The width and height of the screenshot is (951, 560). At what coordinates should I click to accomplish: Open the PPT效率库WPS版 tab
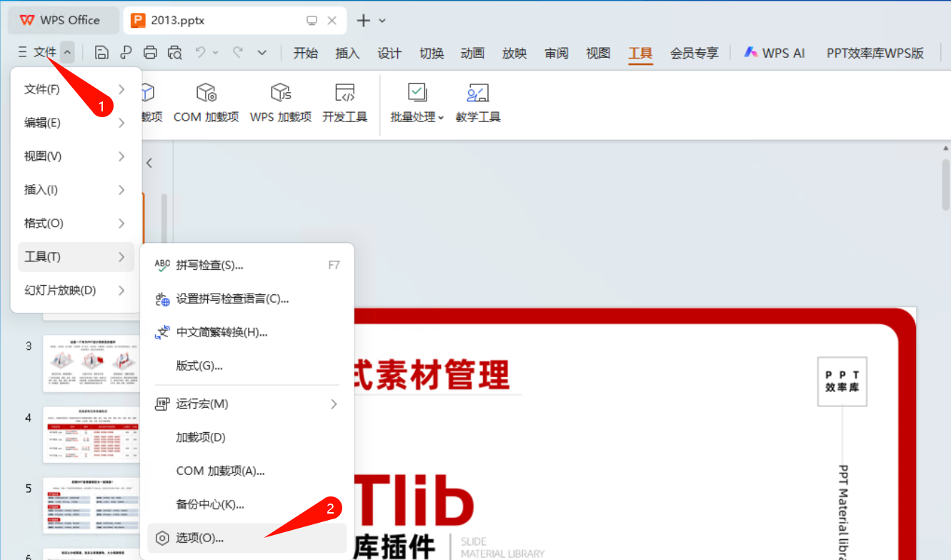(875, 53)
